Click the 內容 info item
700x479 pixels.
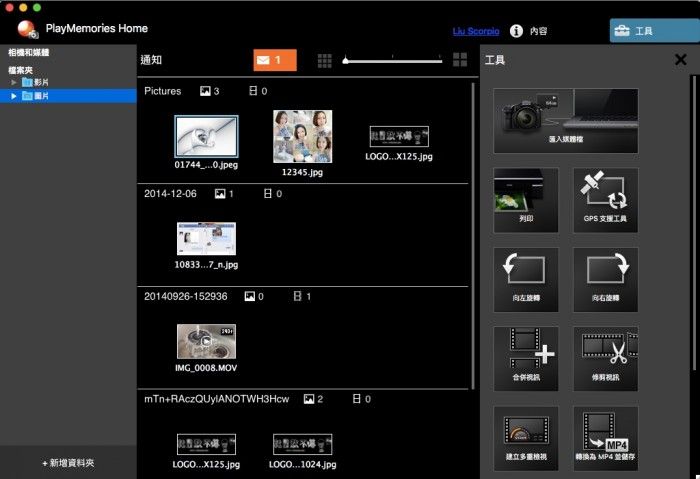click(530, 32)
